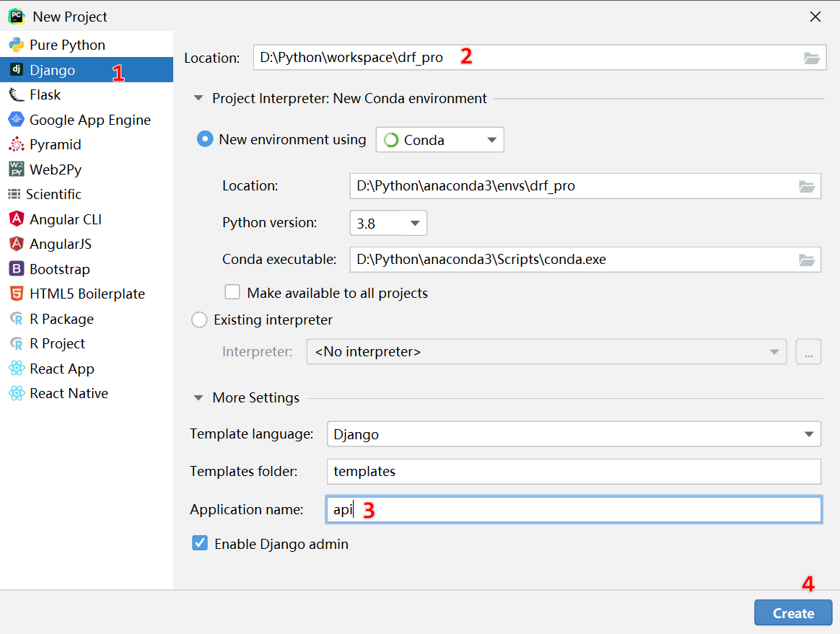Collapse the Project Interpreter section

click(198, 98)
